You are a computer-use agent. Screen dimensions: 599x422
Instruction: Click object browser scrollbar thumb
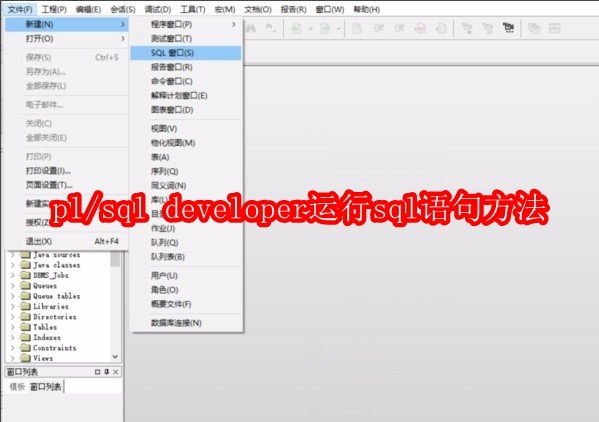[115, 259]
